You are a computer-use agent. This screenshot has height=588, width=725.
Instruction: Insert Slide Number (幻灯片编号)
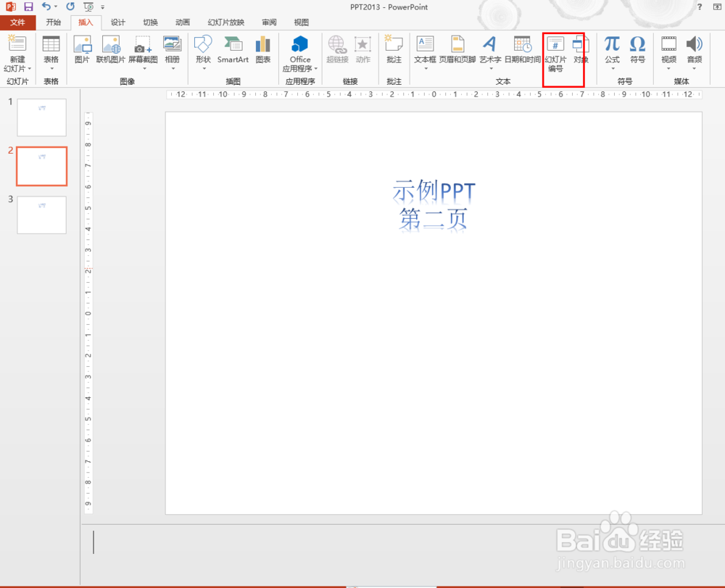(x=555, y=53)
